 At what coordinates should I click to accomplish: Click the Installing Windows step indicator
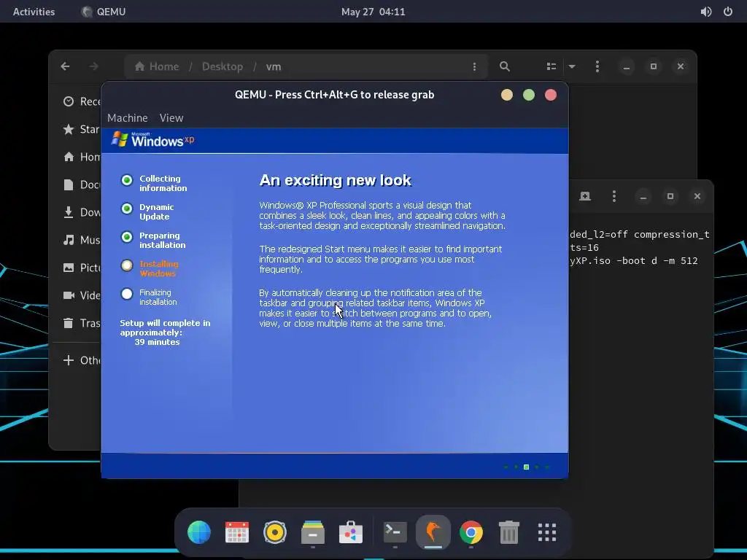point(127,265)
